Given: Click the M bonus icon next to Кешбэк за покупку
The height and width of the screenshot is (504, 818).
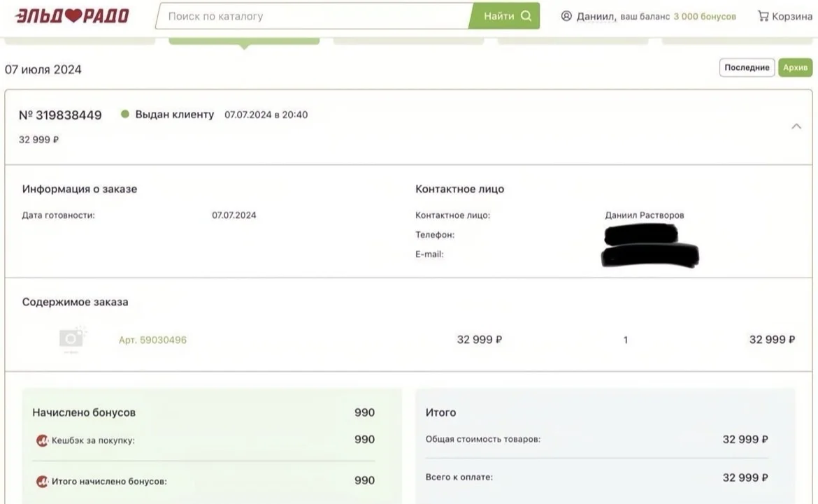Looking at the screenshot, I should (x=42, y=440).
